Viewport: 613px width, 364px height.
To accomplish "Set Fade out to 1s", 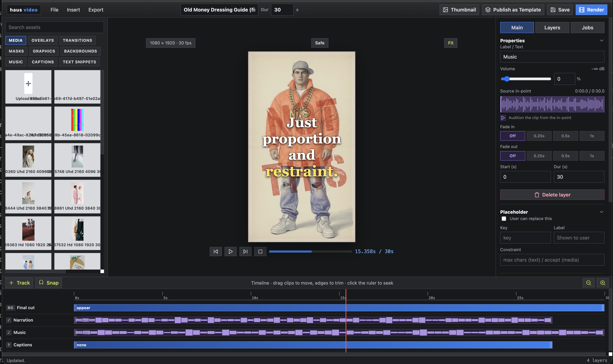I will click(592, 156).
